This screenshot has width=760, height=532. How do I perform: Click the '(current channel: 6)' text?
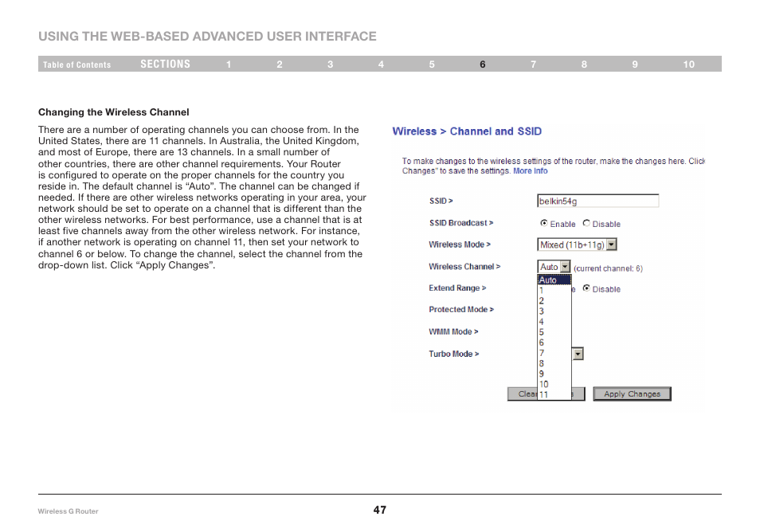[609, 268]
